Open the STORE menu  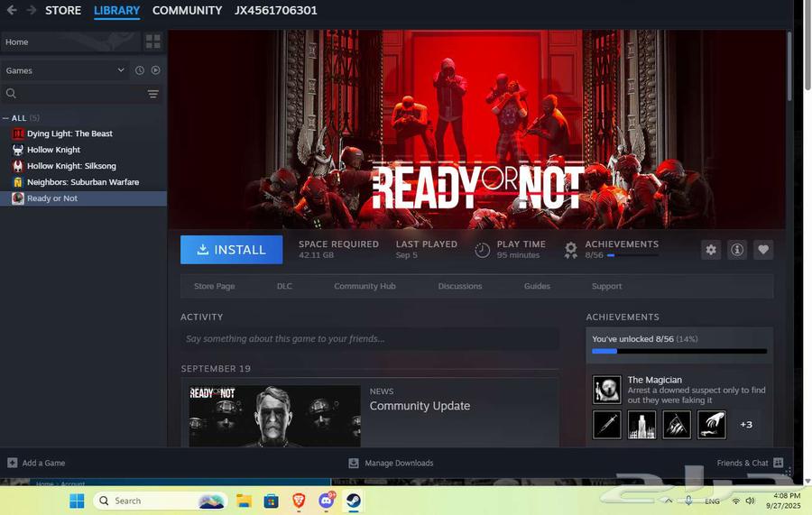point(63,10)
